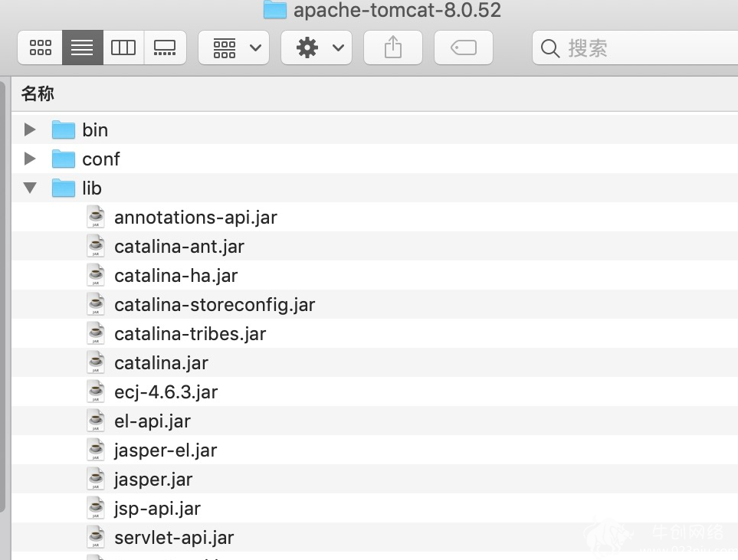
Task: Select file name catalina-ant.jar
Action: (x=179, y=247)
